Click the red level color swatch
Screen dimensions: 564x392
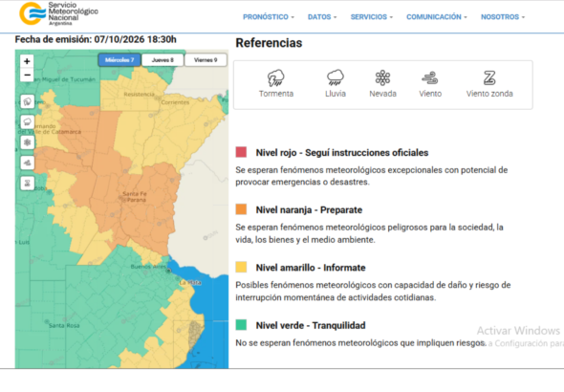click(241, 152)
